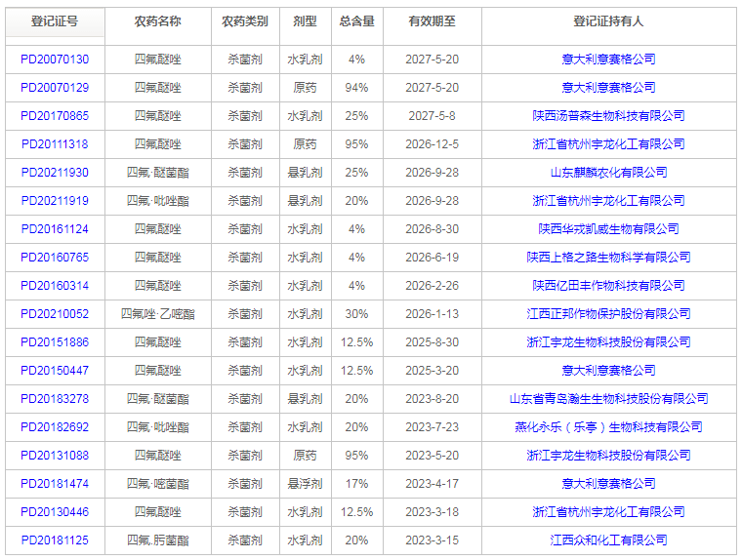Image resolution: width=742 pixels, height=560 pixels.
Task: Select expiry date 2026-2-26
Action: click(433, 286)
